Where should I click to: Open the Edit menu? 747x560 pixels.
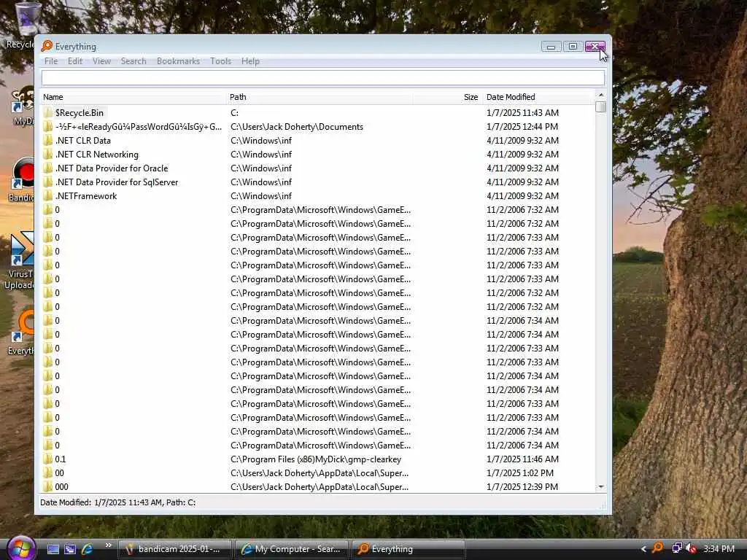75,61
